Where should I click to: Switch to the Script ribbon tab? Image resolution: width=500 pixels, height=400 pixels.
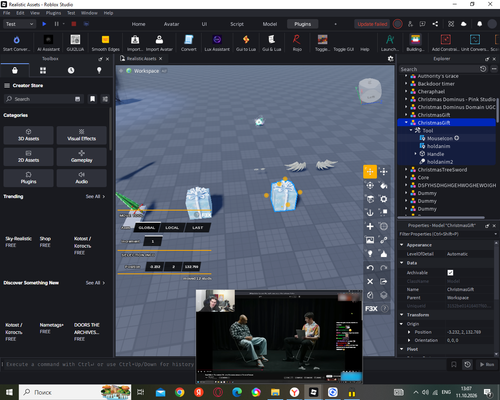(x=237, y=24)
